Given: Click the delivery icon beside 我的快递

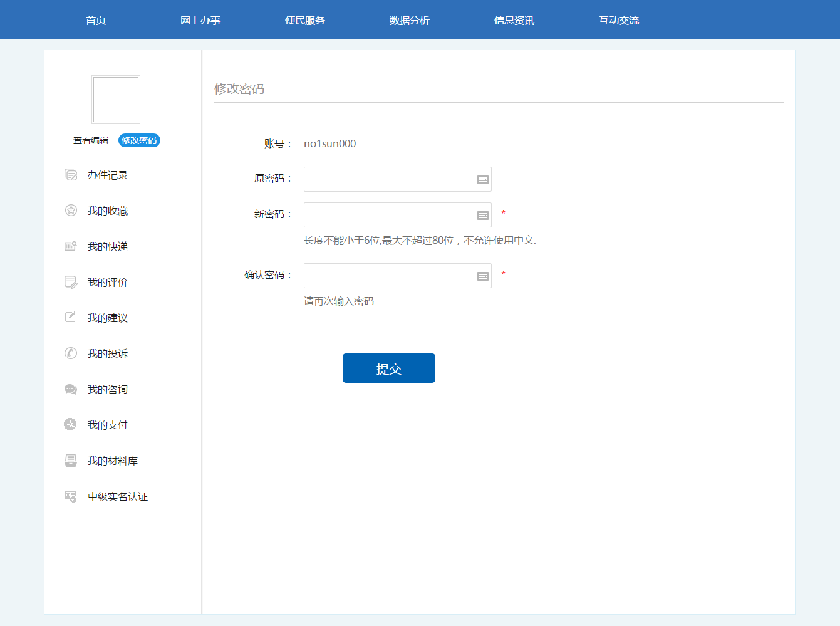Looking at the screenshot, I should click(71, 246).
